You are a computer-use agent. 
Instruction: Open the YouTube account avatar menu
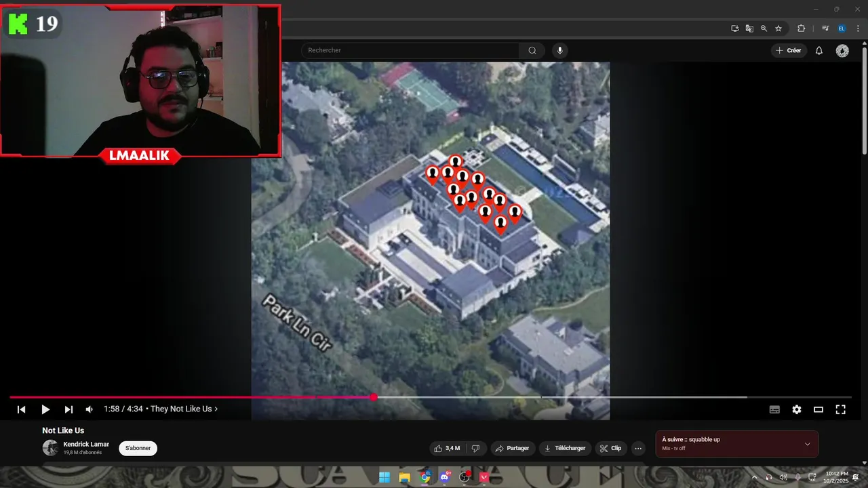(x=842, y=51)
